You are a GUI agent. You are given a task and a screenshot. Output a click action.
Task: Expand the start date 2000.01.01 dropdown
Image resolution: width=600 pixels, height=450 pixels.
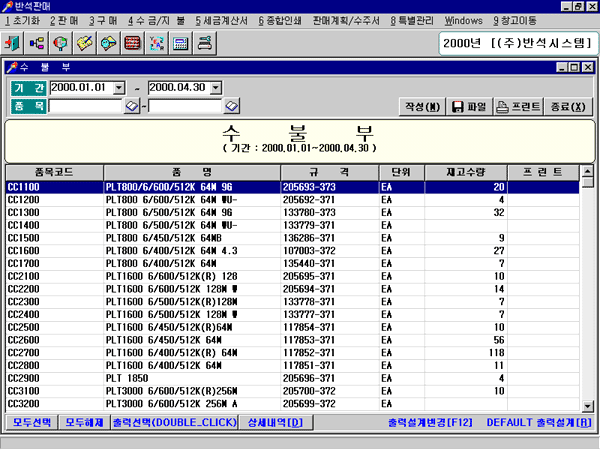119,88
